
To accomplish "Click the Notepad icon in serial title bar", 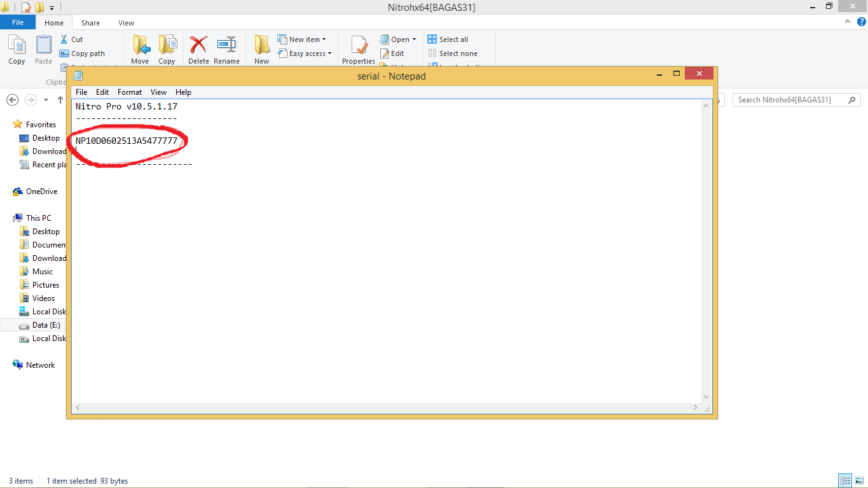I will (x=78, y=76).
